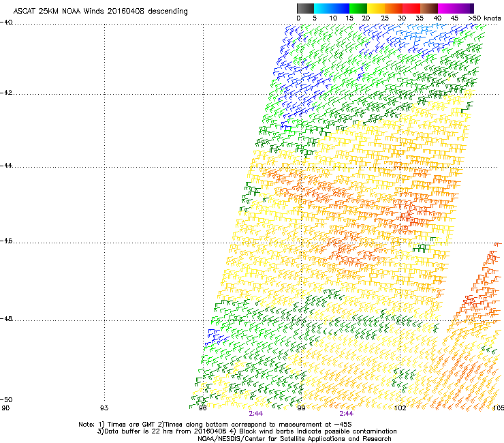Viewport: 504px width, 443px height.
Task: Click the yellow 20-25 knots legend segment
Action: pos(376,8)
